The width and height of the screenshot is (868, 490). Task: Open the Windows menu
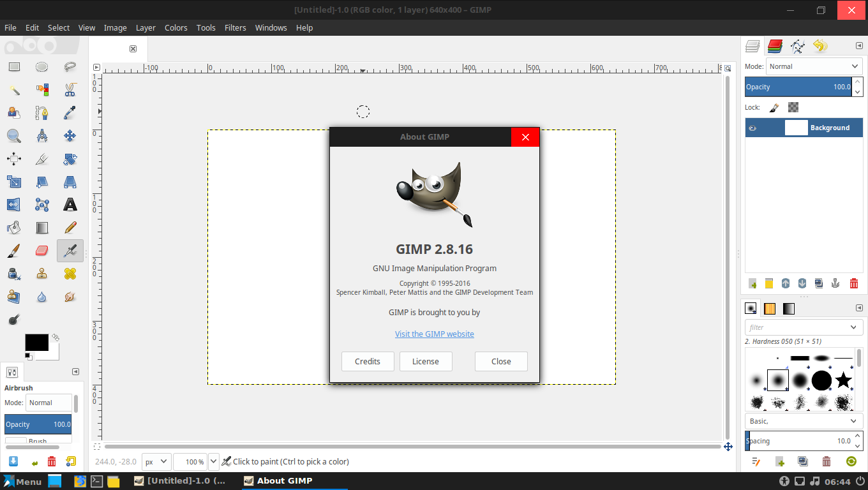(x=271, y=27)
